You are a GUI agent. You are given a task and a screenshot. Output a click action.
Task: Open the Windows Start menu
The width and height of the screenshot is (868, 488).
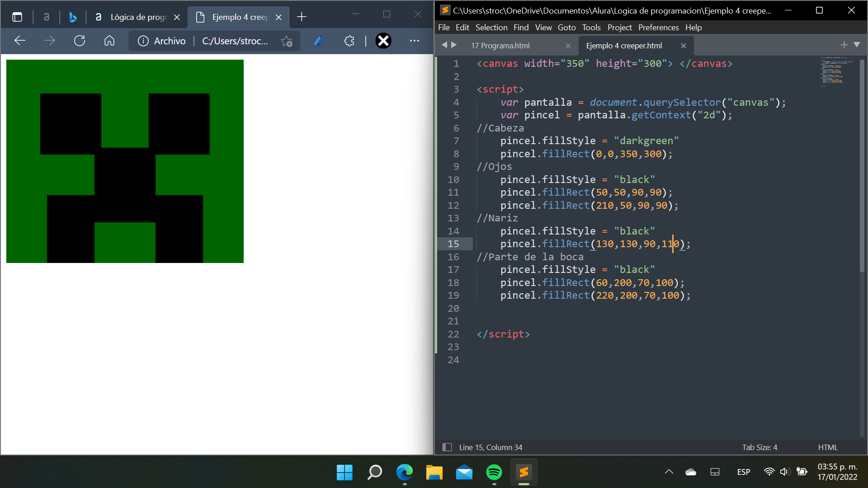344,473
